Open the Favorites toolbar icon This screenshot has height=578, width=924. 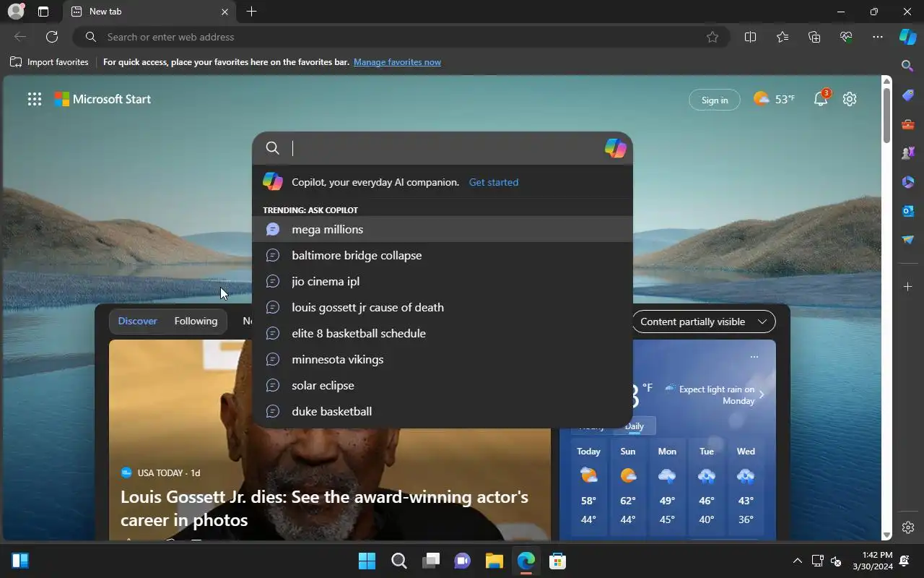click(783, 37)
